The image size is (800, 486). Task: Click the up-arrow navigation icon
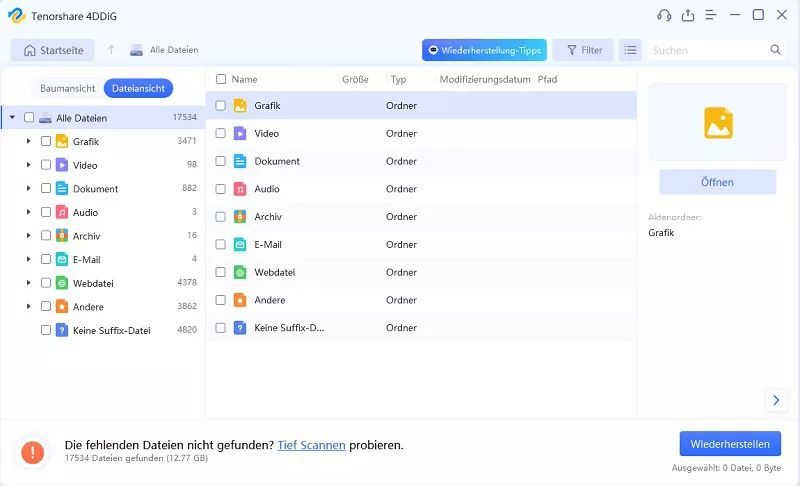point(111,49)
